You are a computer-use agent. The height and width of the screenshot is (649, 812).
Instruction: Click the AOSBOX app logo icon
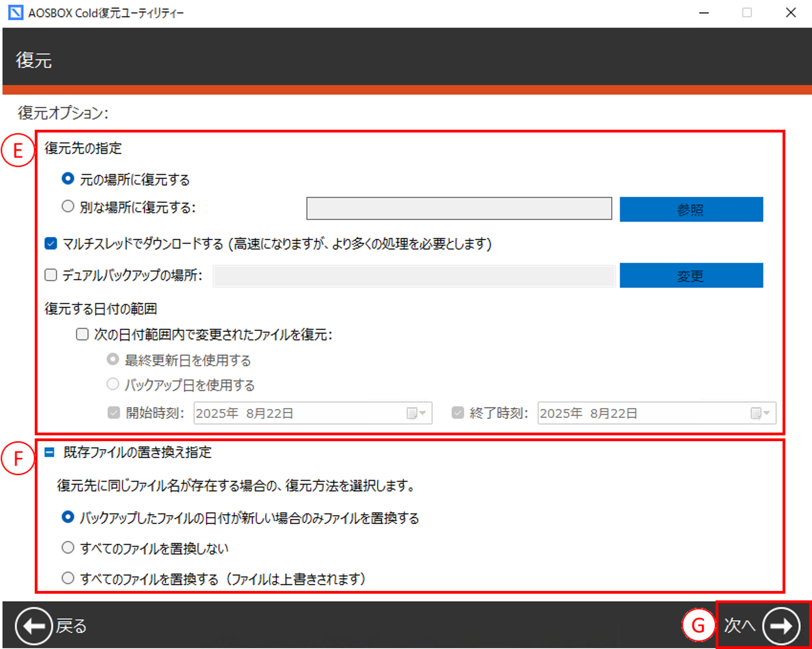pos(16,13)
